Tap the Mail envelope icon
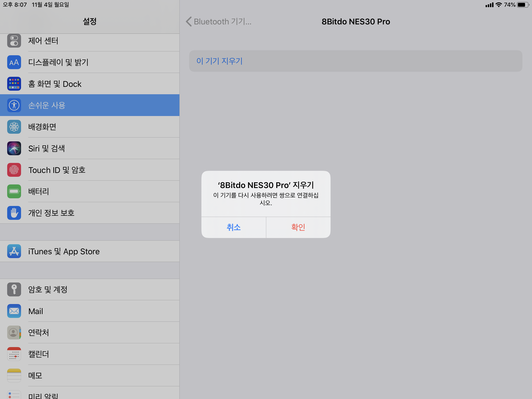Image resolution: width=532 pixels, height=399 pixels. click(x=14, y=311)
